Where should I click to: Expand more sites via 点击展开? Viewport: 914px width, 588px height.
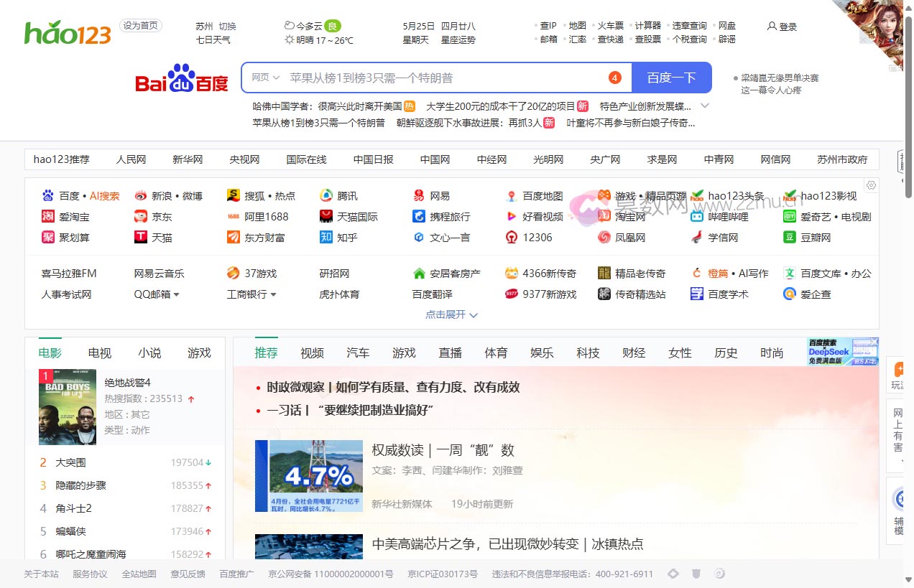[451, 314]
